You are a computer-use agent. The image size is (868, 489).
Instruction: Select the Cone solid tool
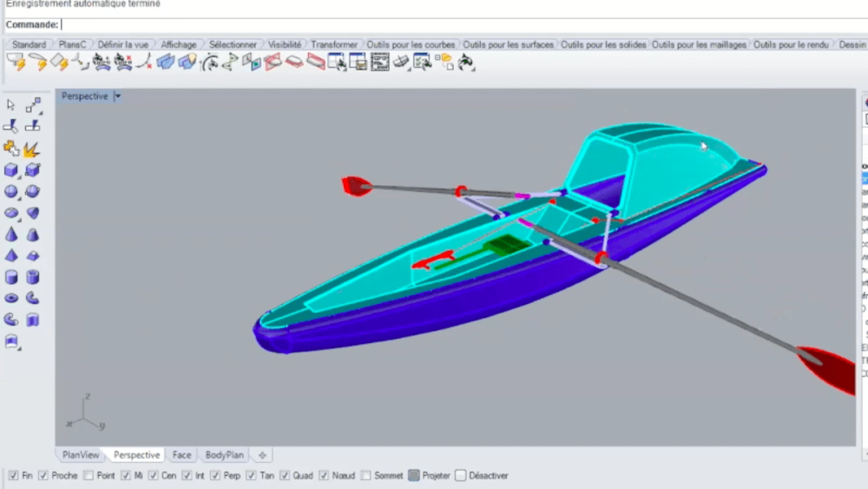pyautogui.click(x=11, y=235)
